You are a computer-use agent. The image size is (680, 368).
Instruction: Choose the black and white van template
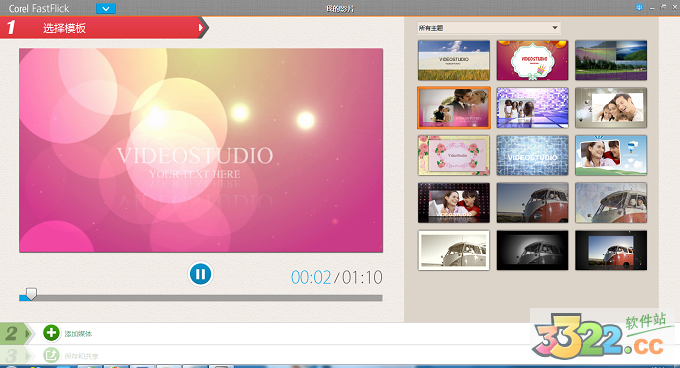pos(532,250)
